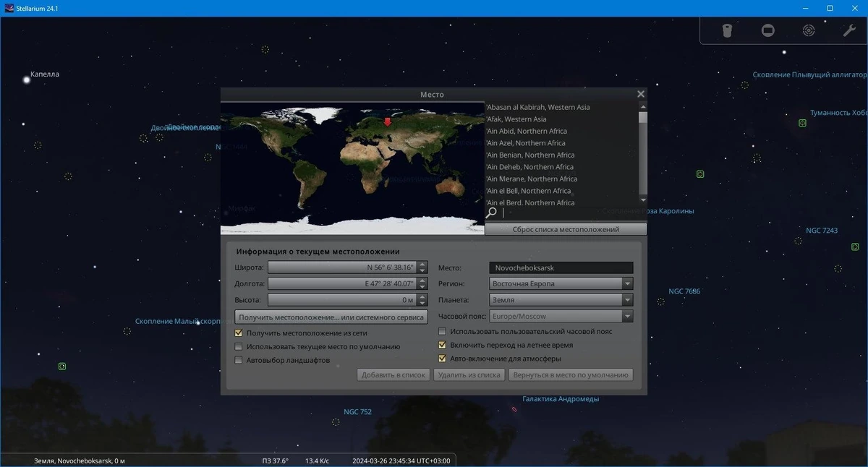
Task: Select the Галактика Андромеды marker
Action: pyautogui.click(x=514, y=410)
